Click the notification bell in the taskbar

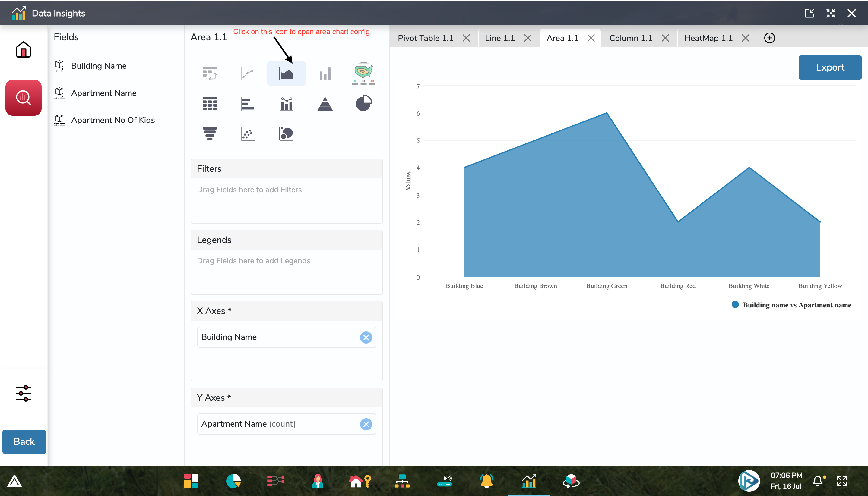[x=818, y=481]
